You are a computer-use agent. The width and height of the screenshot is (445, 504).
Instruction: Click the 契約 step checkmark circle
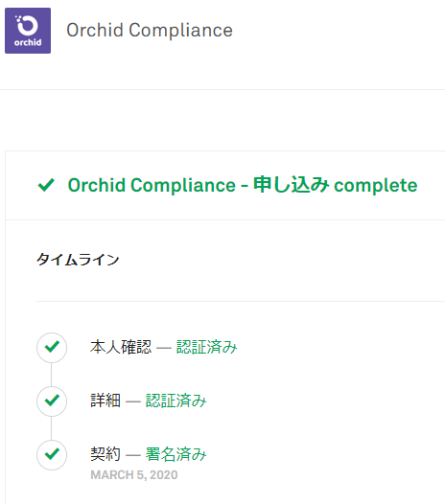point(52,455)
